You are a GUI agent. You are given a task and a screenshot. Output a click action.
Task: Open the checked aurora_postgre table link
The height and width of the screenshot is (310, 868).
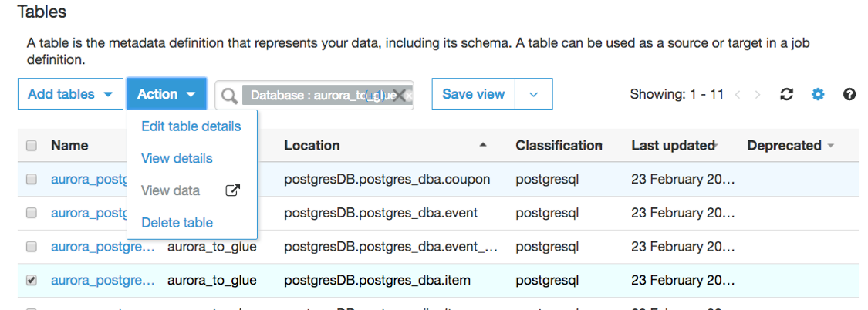103,281
